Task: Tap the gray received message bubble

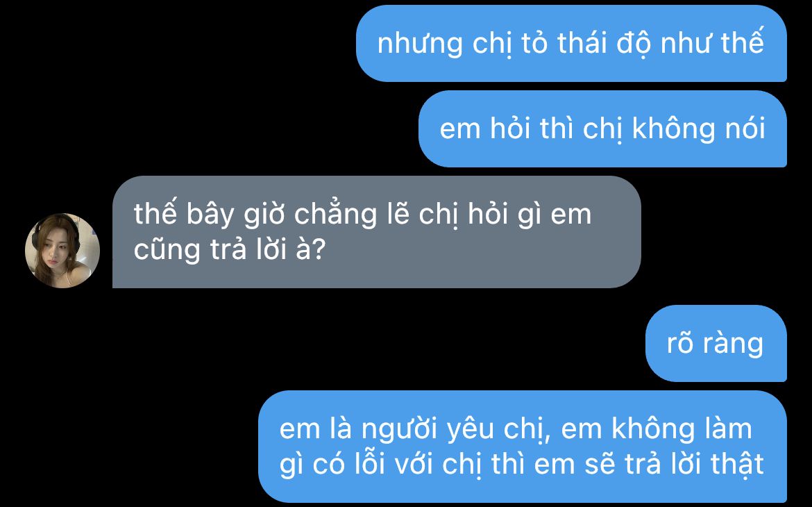Action: (x=376, y=232)
